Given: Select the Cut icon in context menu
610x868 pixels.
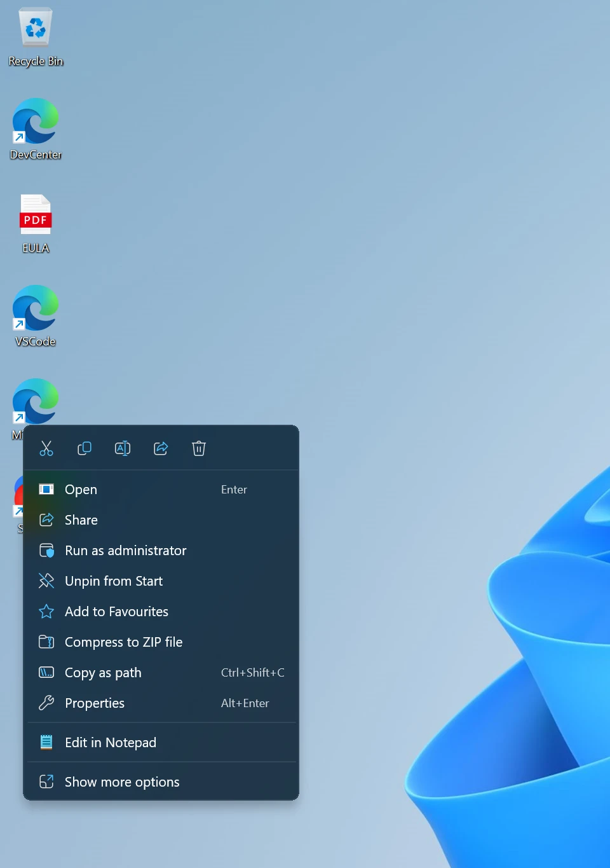Looking at the screenshot, I should [46, 448].
